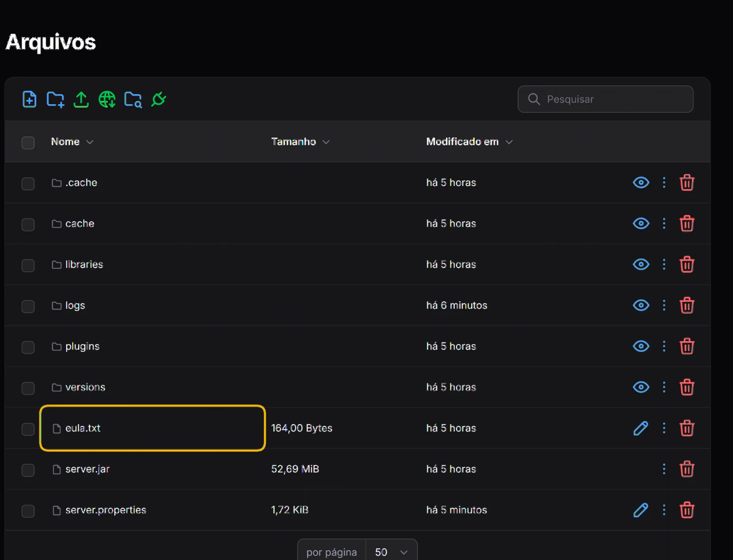
Task: Focus the Pesquisar search field
Action: point(605,99)
